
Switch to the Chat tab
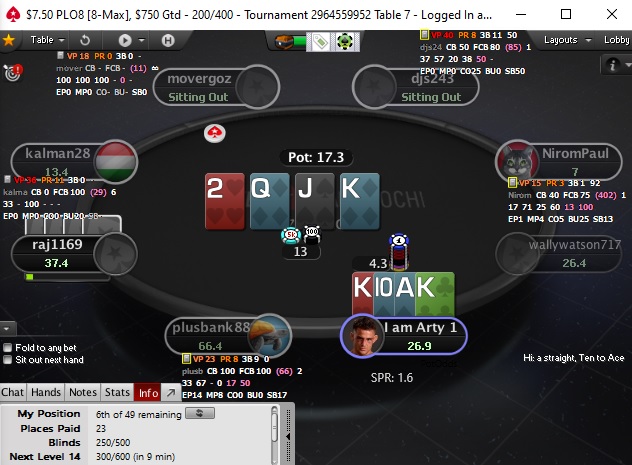[12, 392]
